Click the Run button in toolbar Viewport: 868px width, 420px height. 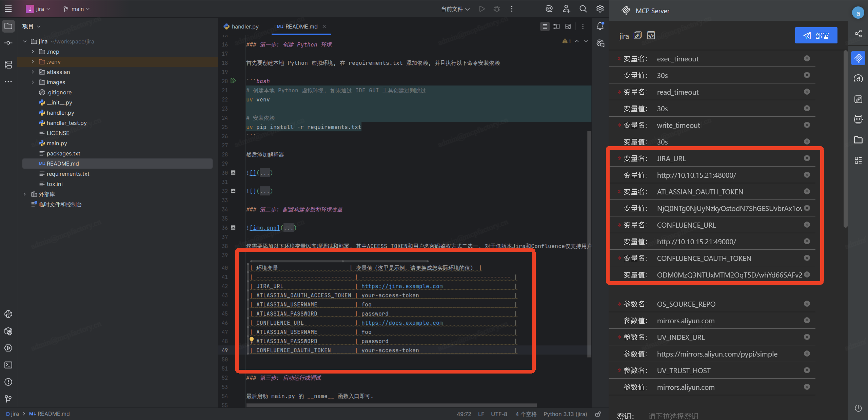(482, 9)
